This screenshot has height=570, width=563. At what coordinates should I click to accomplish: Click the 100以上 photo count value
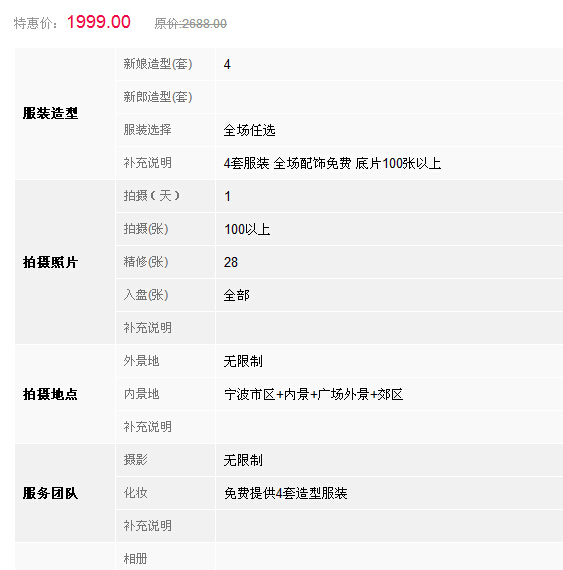(x=247, y=229)
